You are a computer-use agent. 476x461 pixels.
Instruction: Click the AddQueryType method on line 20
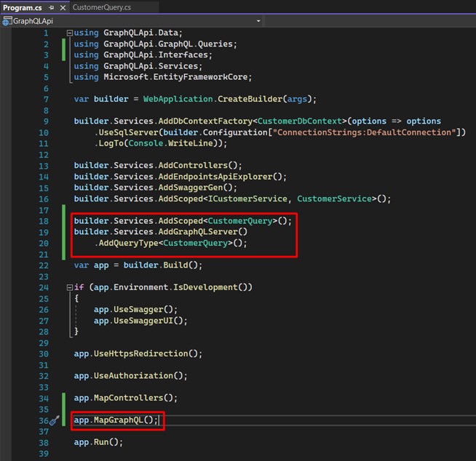click(x=132, y=243)
